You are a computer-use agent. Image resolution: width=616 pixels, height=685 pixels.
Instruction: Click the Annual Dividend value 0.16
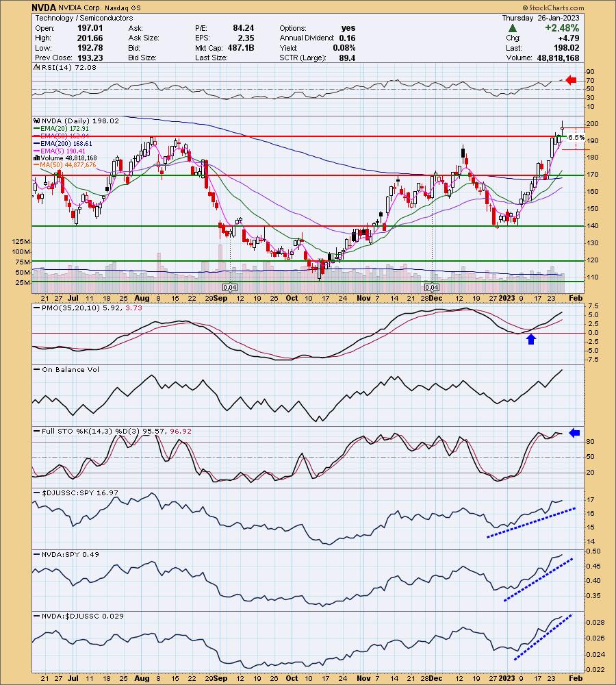point(347,38)
